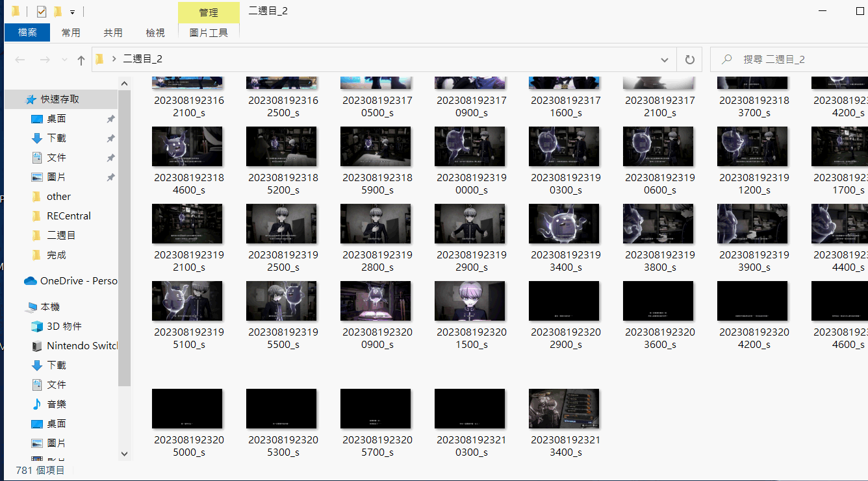Image resolution: width=868 pixels, height=481 pixels.
Task: Click the pin icon next to pinned 桌面
Action: click(x=110, y=119)
